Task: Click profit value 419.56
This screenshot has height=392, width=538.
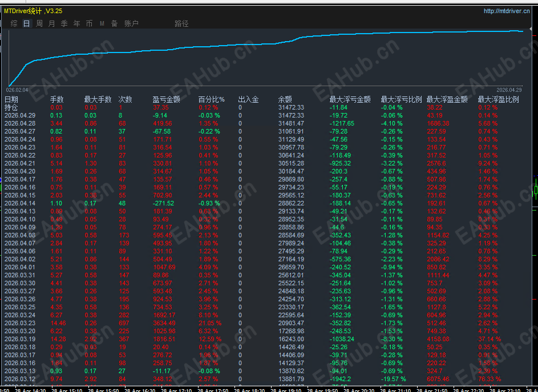Action: coord(162,123)
